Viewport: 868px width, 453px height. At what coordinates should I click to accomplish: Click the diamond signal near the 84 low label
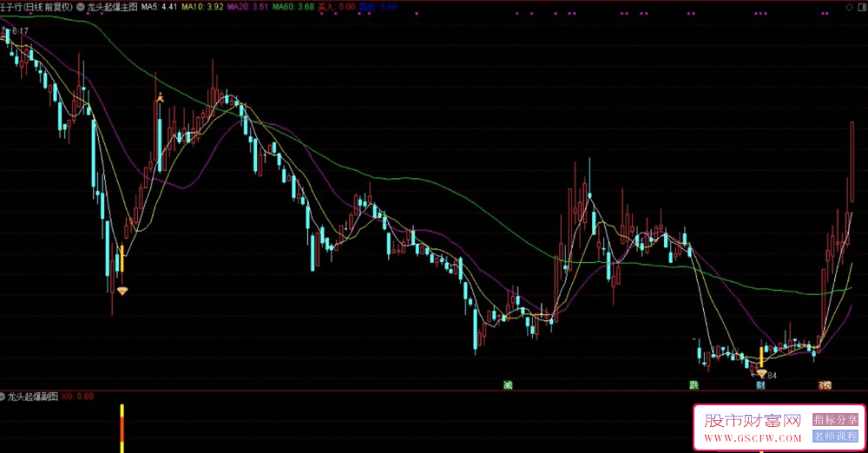click(x=761, y=374)
